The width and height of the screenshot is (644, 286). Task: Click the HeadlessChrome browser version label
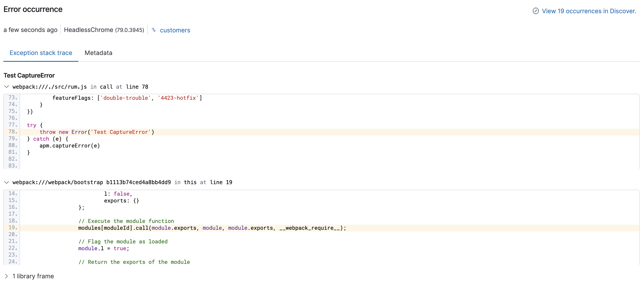pos(104,30)
